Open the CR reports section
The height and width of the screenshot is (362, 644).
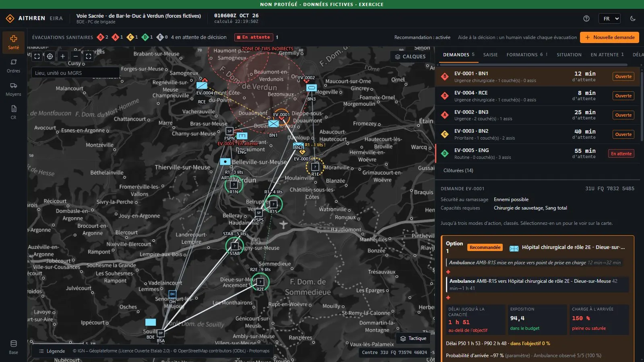tap(13, 113)
